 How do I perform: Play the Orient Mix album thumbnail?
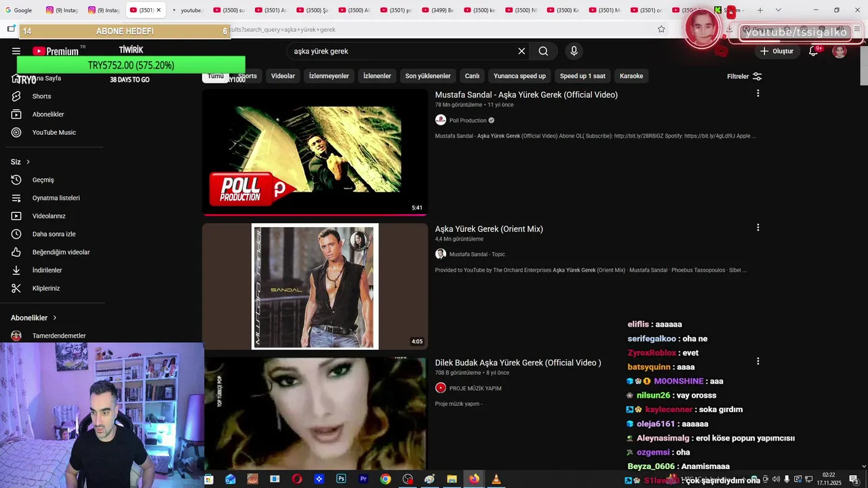(315, 287)
